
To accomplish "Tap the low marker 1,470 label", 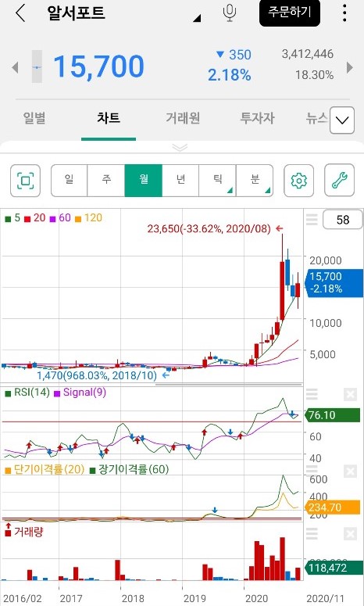I will tap(97, 375).
